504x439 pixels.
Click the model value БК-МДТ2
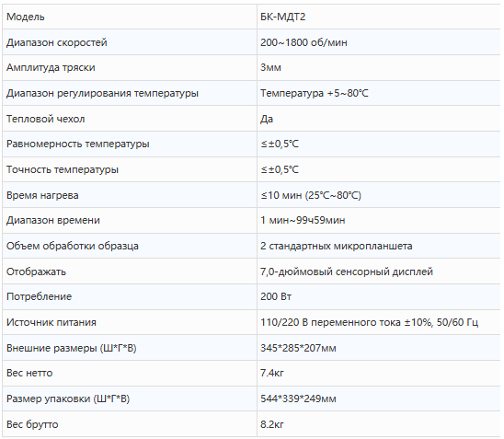coord(283,17)
